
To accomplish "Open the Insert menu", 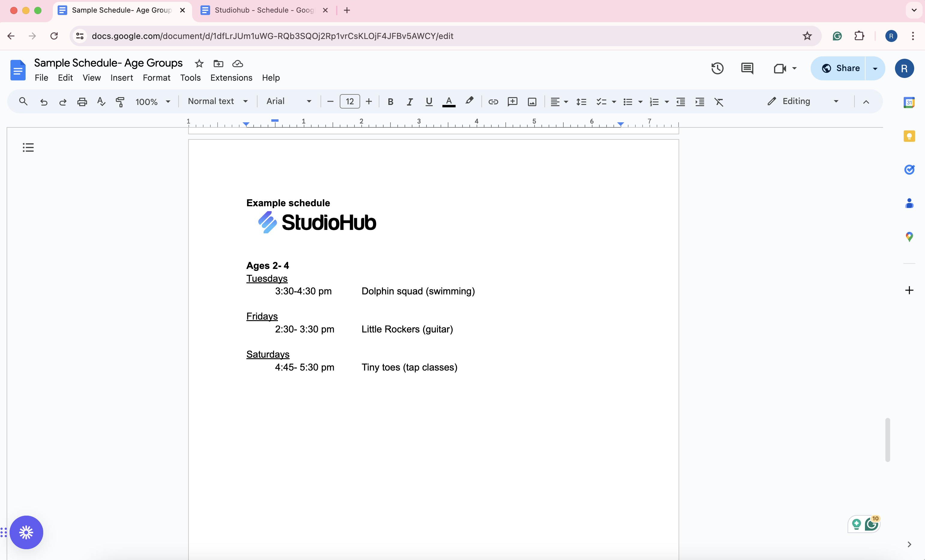I will 122,78.
